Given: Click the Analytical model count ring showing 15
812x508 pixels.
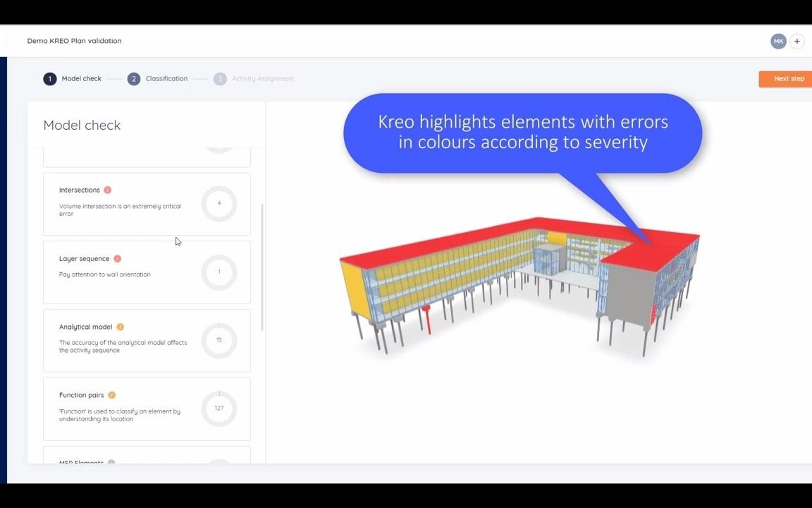Looking at the screenshot, I should 219,340.
